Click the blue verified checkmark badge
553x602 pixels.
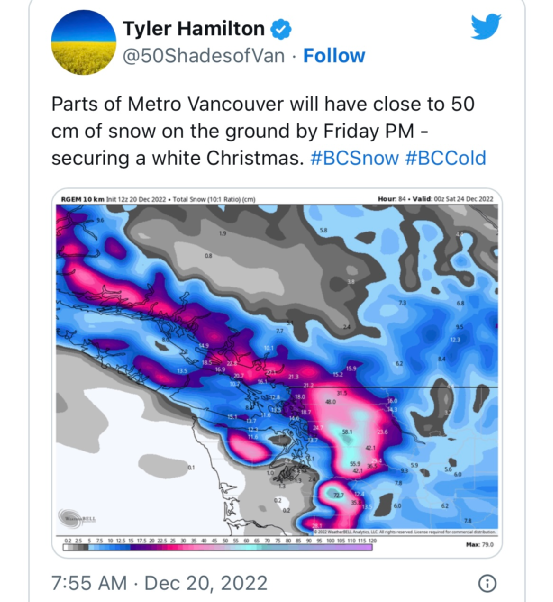(281, 29)
